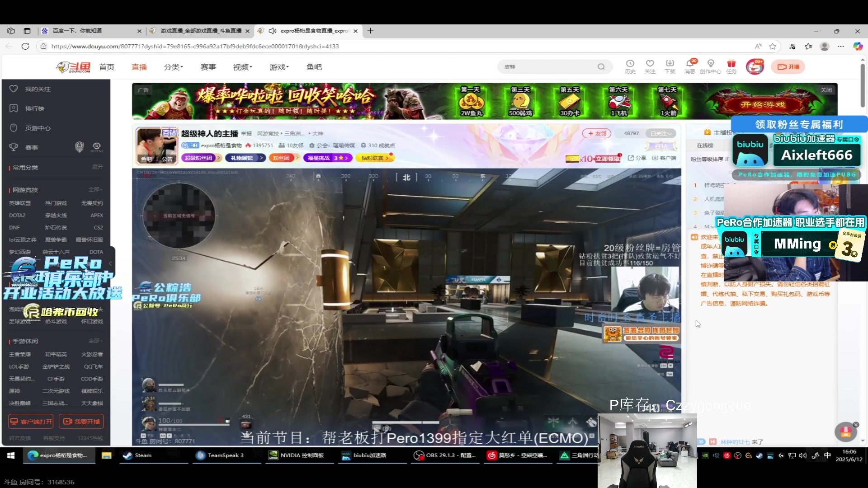This screenshot has width=868, height=488.
Task: Click the 客户端 download icon under streamer info
Action: (x=664, y=158)
